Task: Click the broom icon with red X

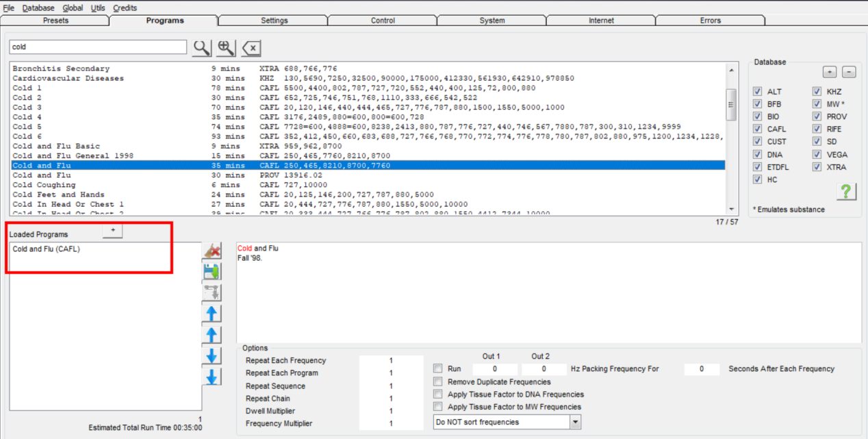Action: [212, 251]
